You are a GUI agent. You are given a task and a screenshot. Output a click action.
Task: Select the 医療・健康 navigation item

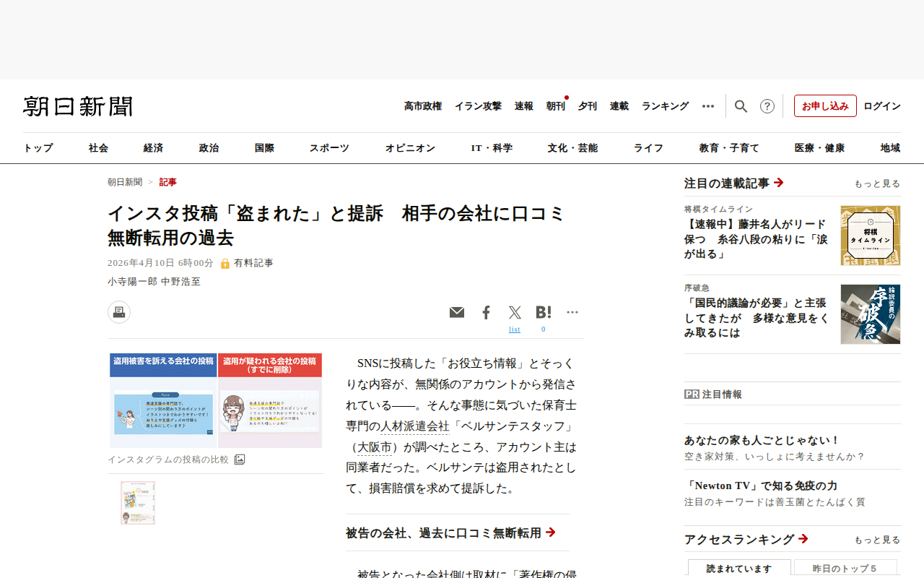tap(819, 148)
